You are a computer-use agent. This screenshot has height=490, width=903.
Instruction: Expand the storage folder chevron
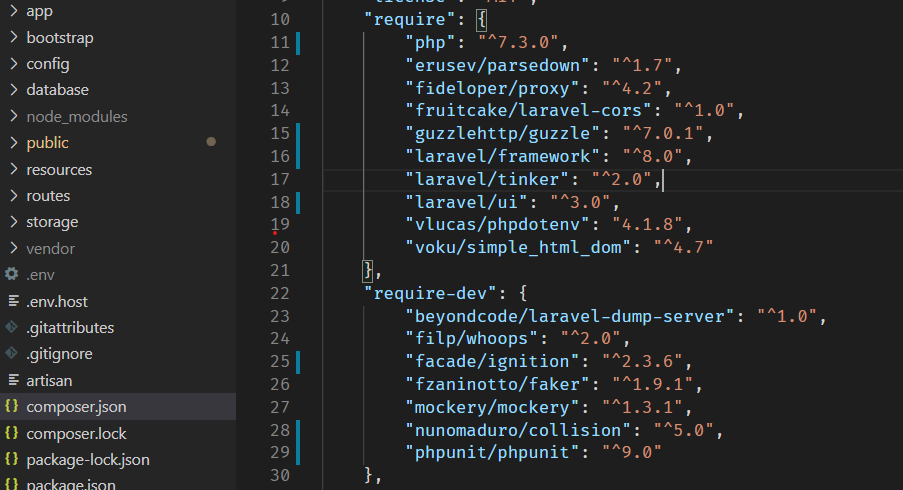(14, 221)
